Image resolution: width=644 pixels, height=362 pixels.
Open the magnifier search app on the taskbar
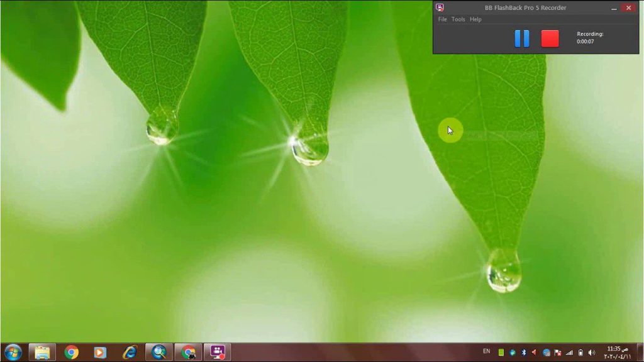point(158,351)
